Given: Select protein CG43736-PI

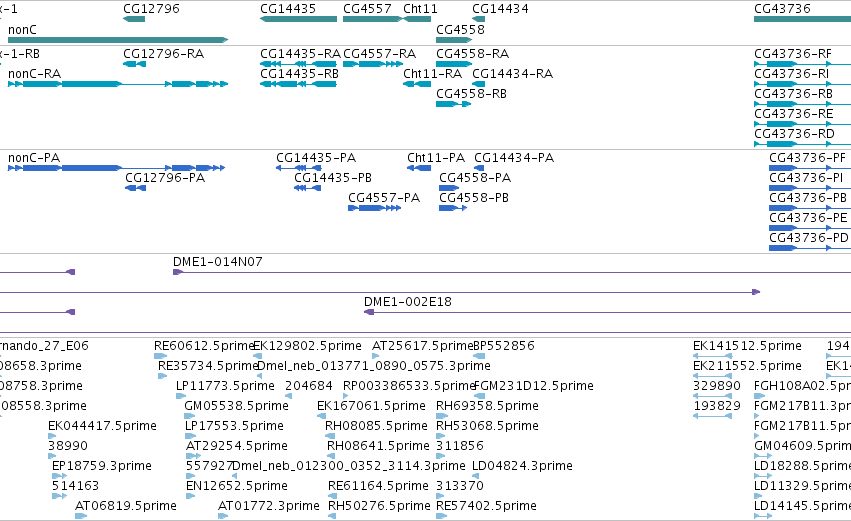Looking at the screenshot, I should click(810, 188).
